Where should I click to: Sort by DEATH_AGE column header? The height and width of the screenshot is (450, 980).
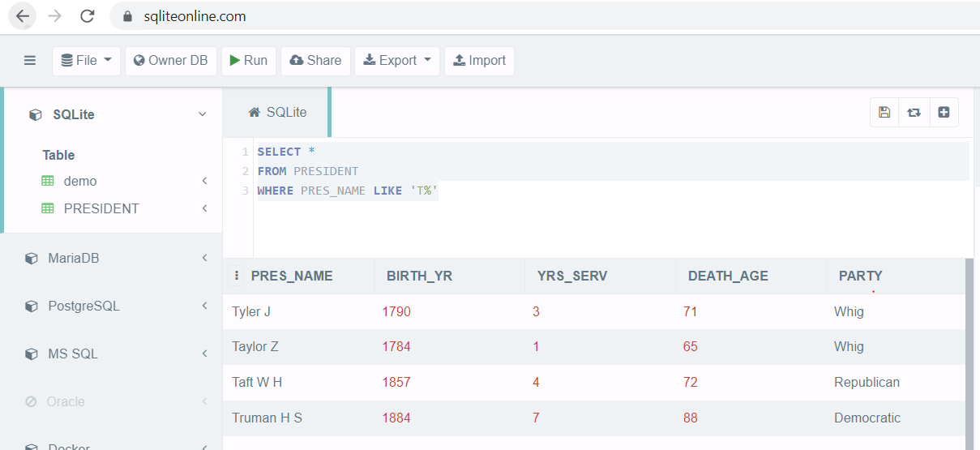tap(728, 276)
